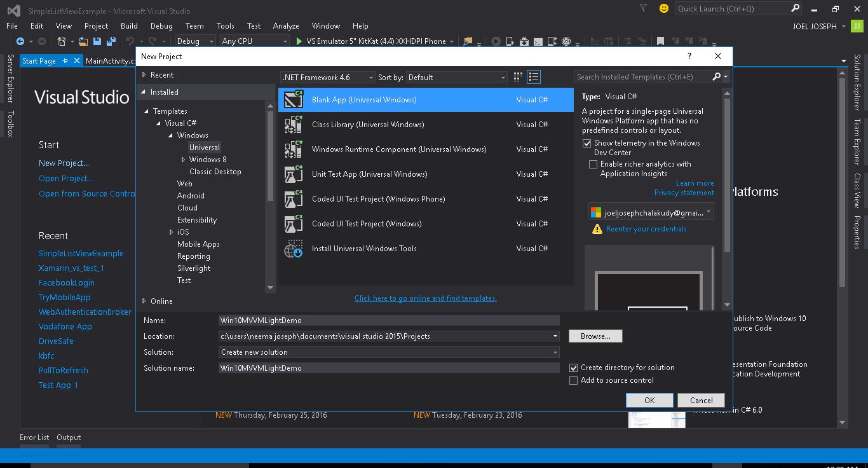This screenshot has width=868, height=468.
Task: Click the smiley feedback icon
Action: [664, 8]
